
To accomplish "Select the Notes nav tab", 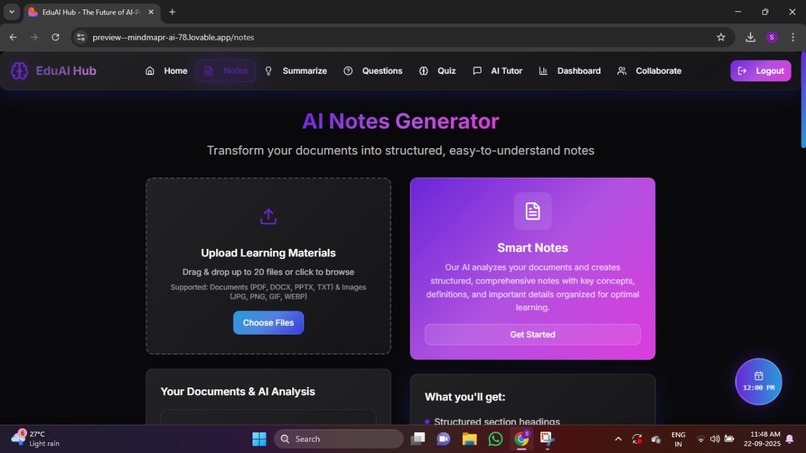I will [226, 71].
